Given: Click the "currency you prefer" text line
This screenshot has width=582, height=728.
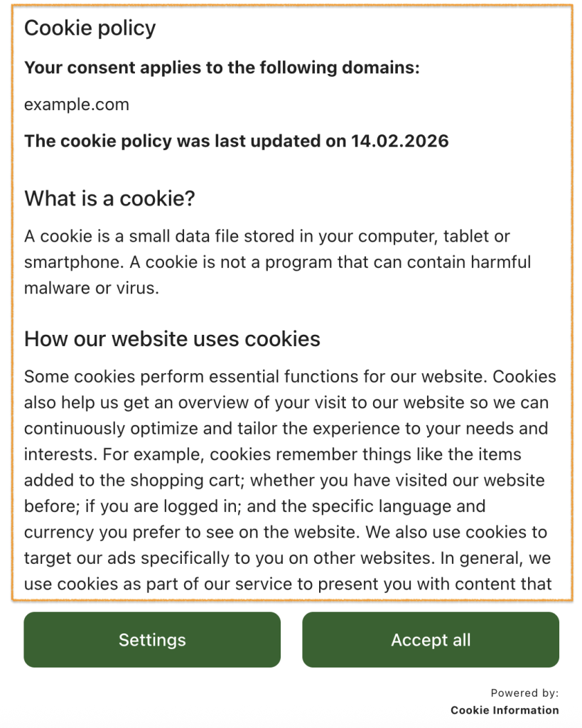Looking at the screenshot, I should pos(286,532).
